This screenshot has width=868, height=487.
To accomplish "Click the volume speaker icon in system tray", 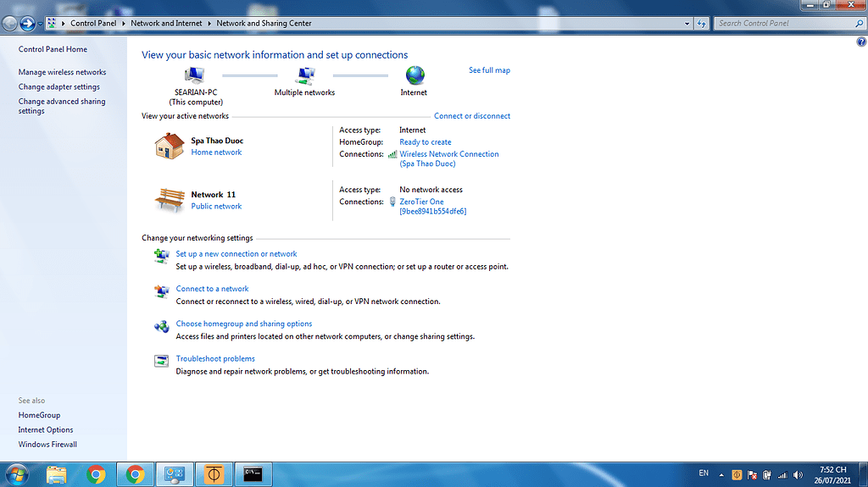I will pyautogui.click(x=797, y=474).
